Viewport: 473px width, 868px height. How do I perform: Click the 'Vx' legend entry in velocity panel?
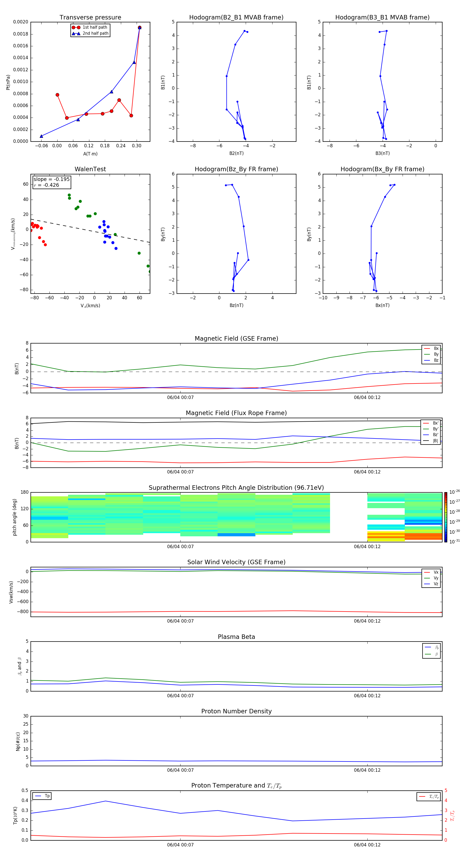431,572
